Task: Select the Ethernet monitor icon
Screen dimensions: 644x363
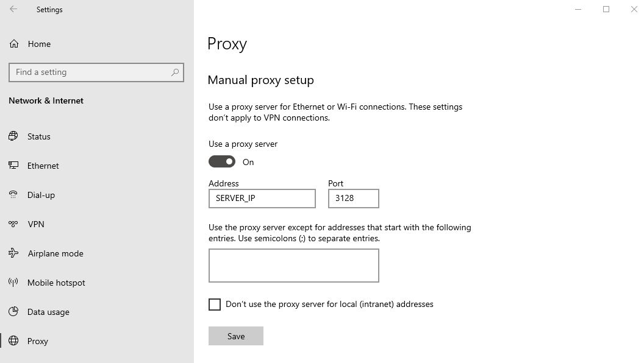Action: click(x=13, y=165)
